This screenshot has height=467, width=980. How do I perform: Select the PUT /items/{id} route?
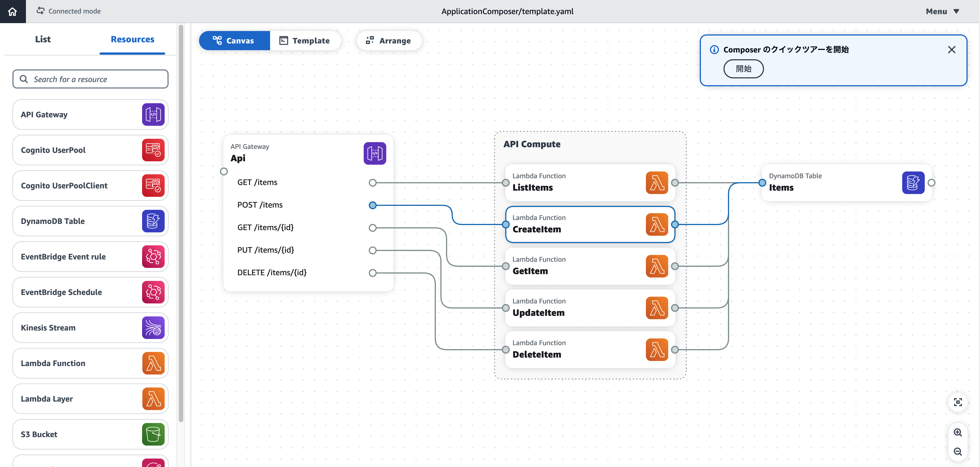(266, 250)
